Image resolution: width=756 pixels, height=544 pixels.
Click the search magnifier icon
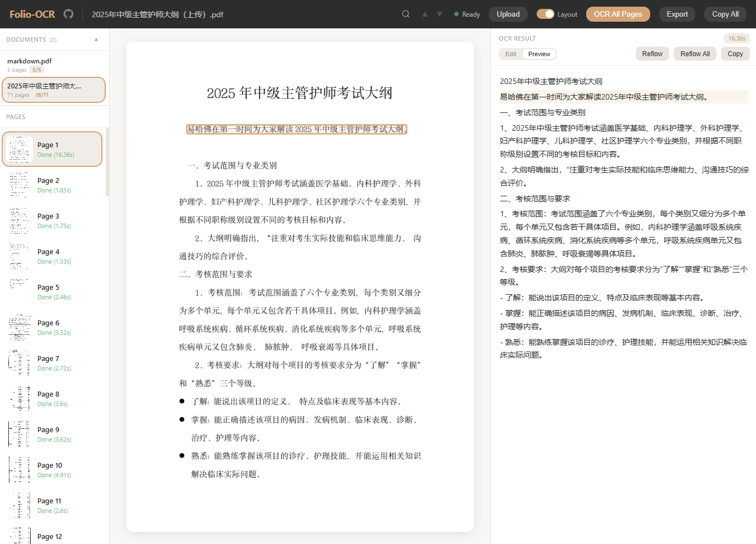pos(405,14)
